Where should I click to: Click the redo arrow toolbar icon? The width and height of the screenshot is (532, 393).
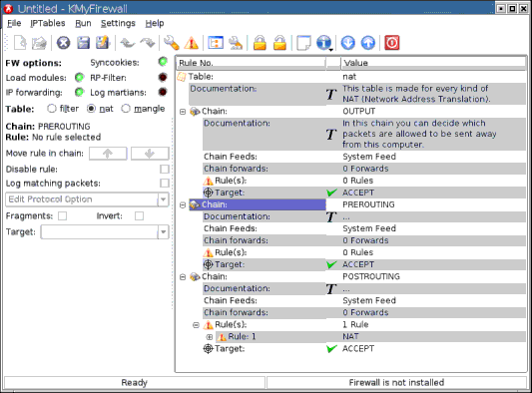pos(148,43)
